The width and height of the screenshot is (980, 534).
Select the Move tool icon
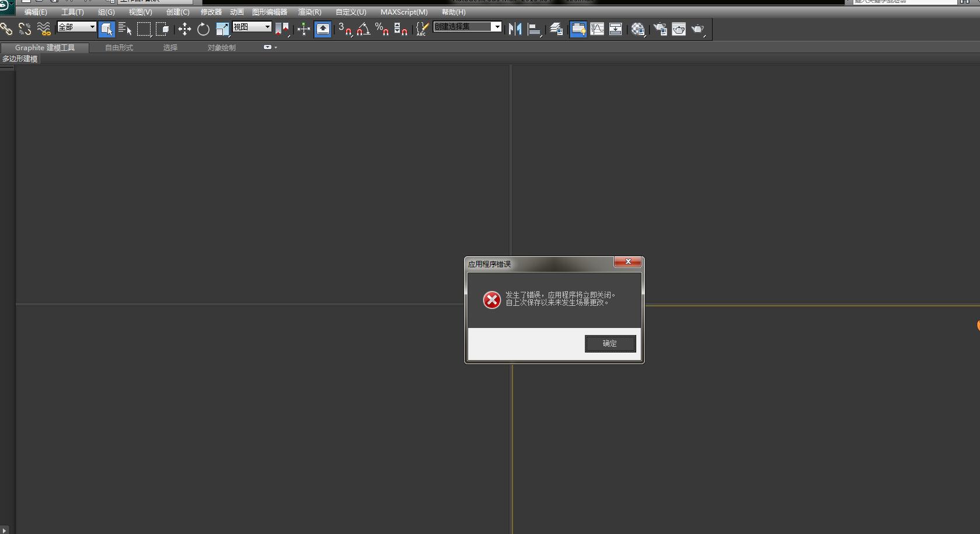click(184, 29)
